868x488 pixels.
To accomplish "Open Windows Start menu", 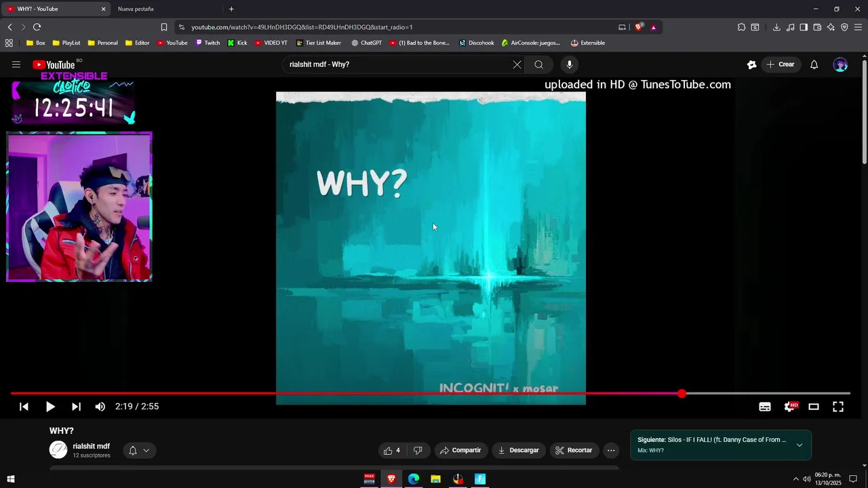I will coord(10,479).
